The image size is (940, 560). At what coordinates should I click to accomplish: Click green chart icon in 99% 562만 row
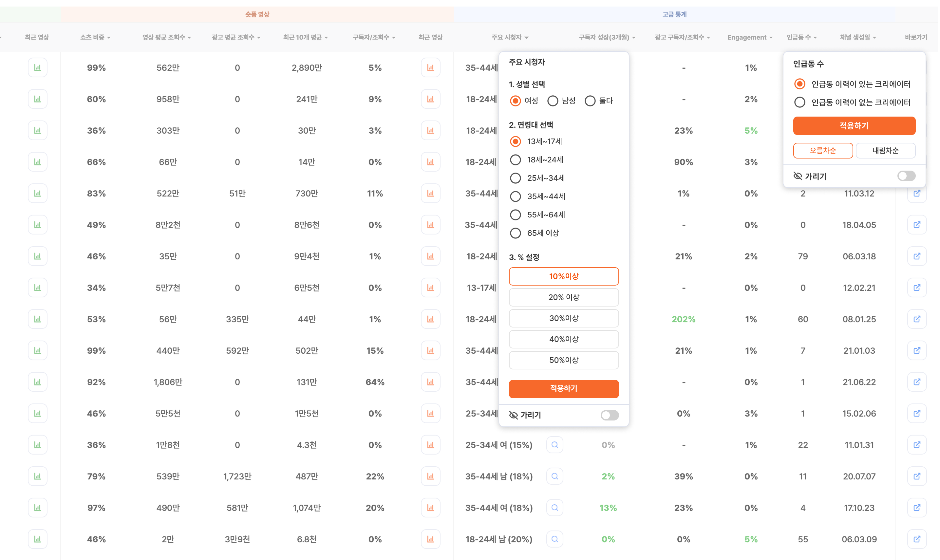[x=37, y=67]
